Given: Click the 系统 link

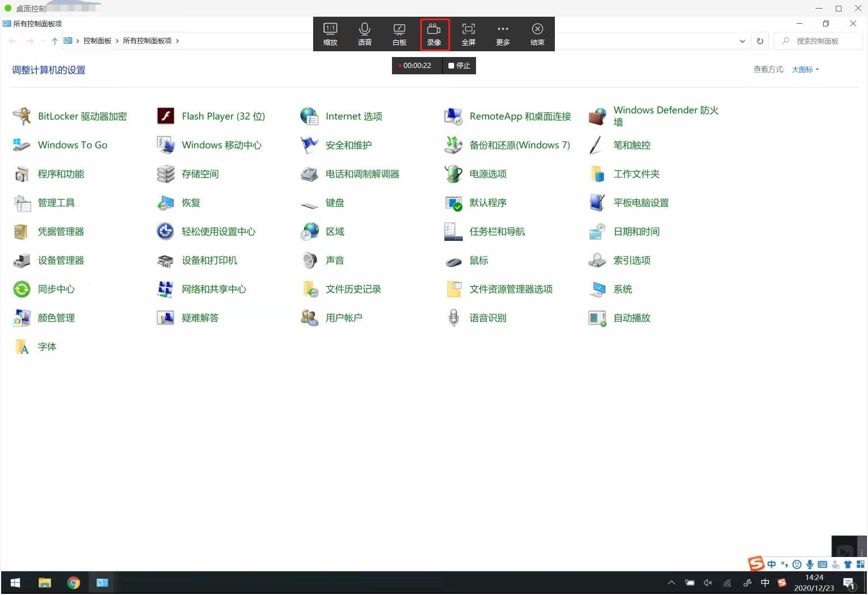Looking at the screenshot, I should point(623,289).
